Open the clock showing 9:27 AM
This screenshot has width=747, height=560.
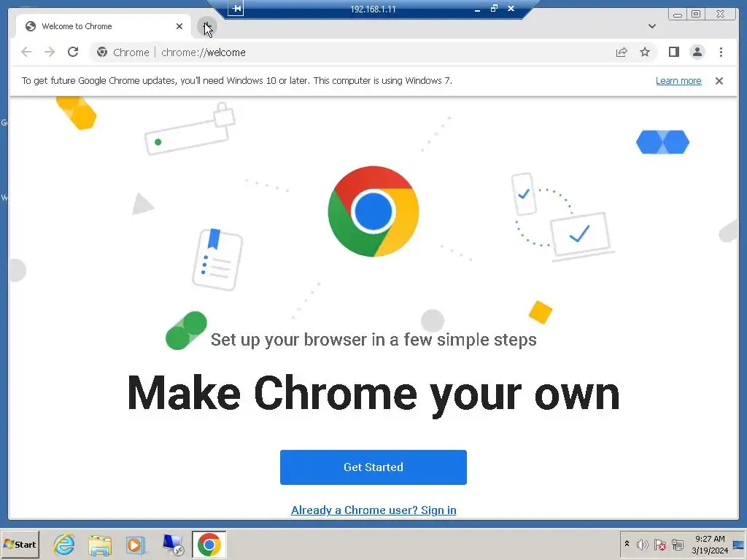(710, 544)
